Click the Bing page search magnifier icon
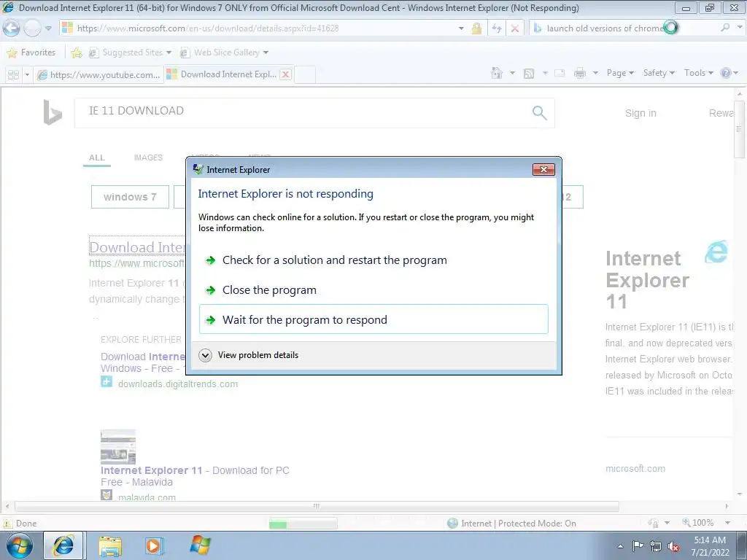The image size is (747, 560). (x=539, y=113)
